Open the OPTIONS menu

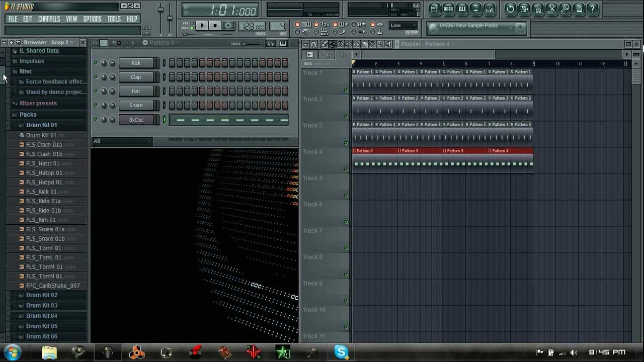(x=92, y=19)
